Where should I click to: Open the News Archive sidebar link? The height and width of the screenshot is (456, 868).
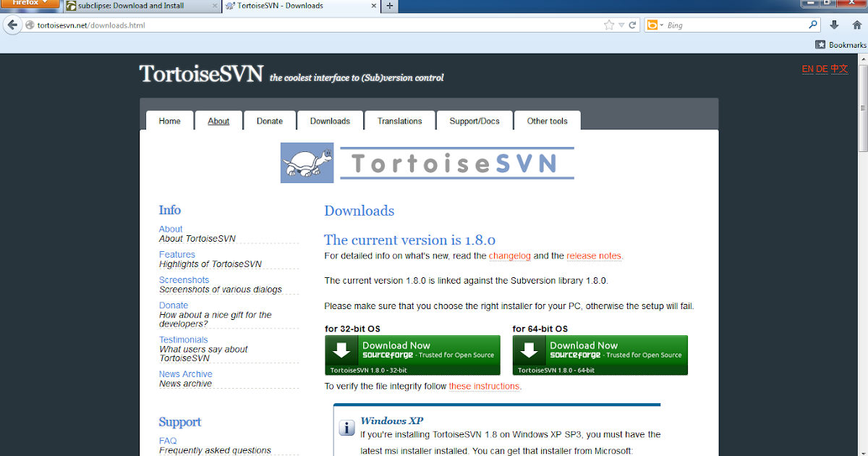coord(186,374)
